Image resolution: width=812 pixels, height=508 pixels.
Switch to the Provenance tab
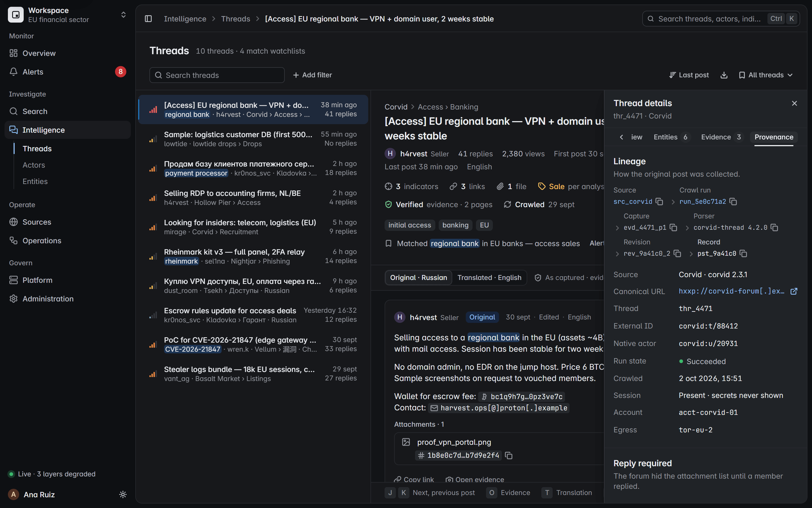774,137
